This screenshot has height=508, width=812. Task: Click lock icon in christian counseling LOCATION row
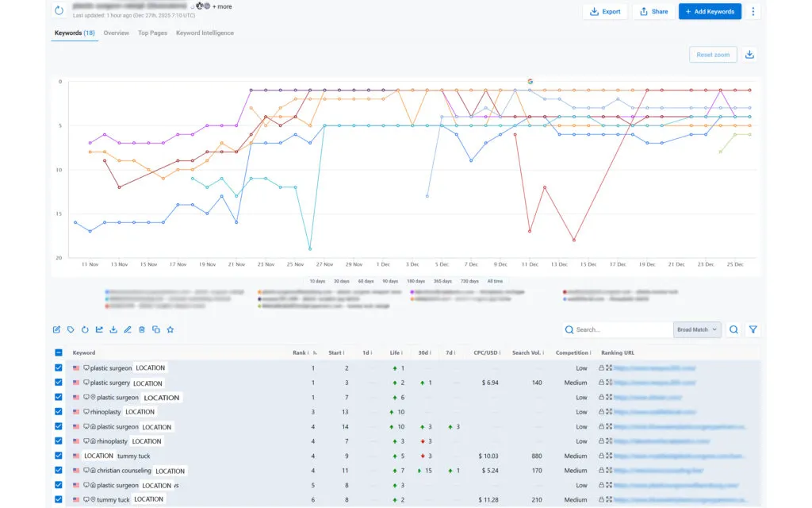(601, 470)
